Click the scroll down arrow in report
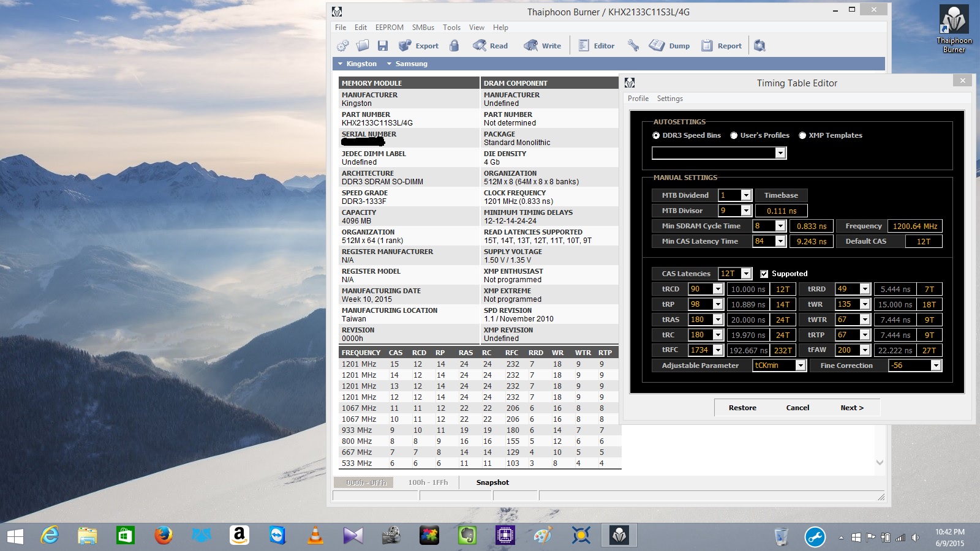This screenshot has width=980, height=551. point(880,463)
